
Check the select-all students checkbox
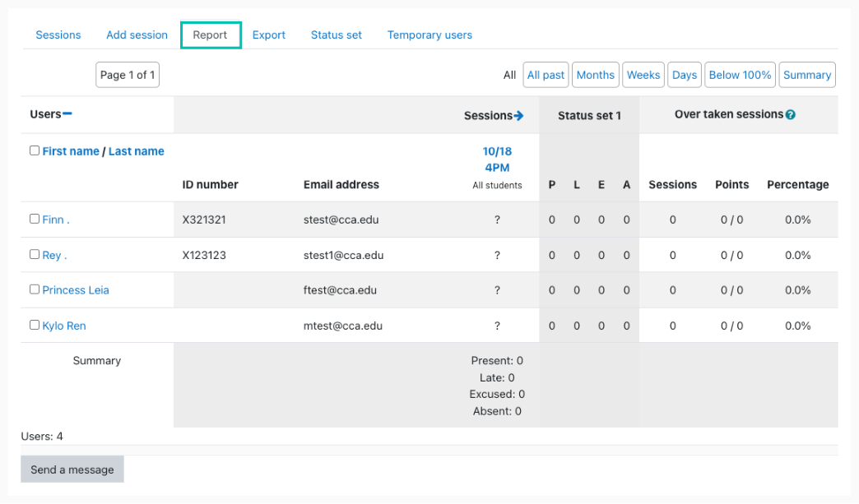point(34,150)
